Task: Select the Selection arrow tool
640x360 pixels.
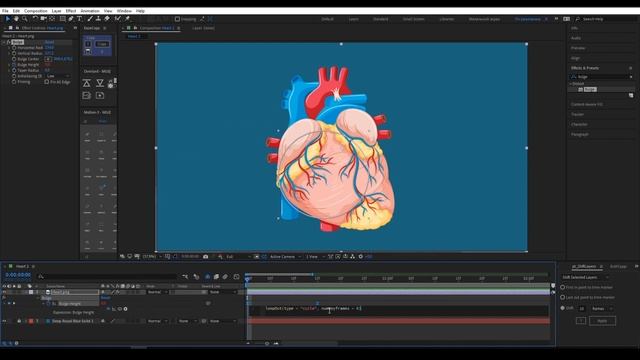Action: [7, 19]
